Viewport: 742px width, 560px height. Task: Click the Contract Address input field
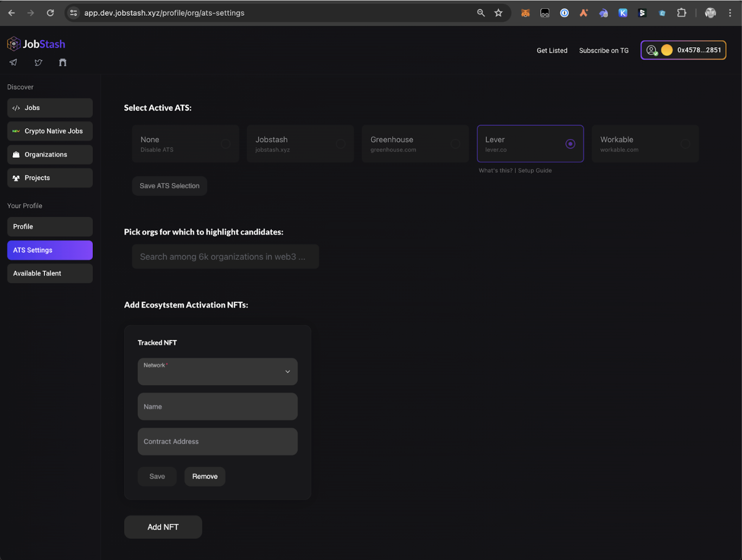(218, 442)
